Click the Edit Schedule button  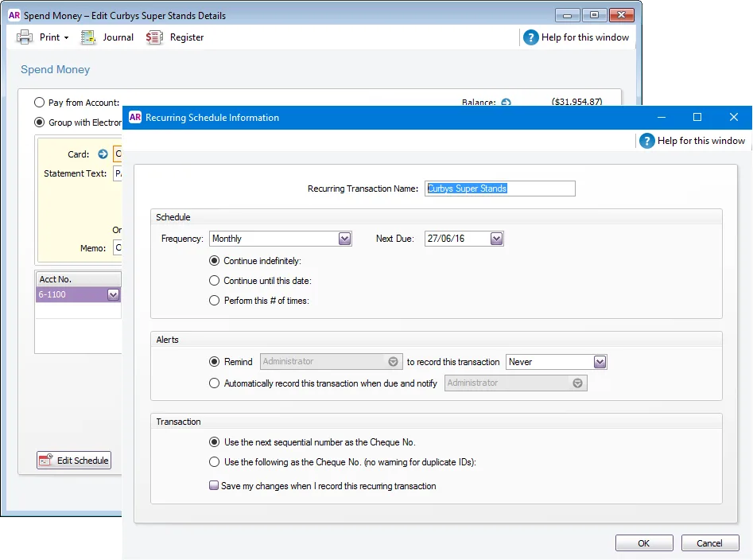point(74,460)
